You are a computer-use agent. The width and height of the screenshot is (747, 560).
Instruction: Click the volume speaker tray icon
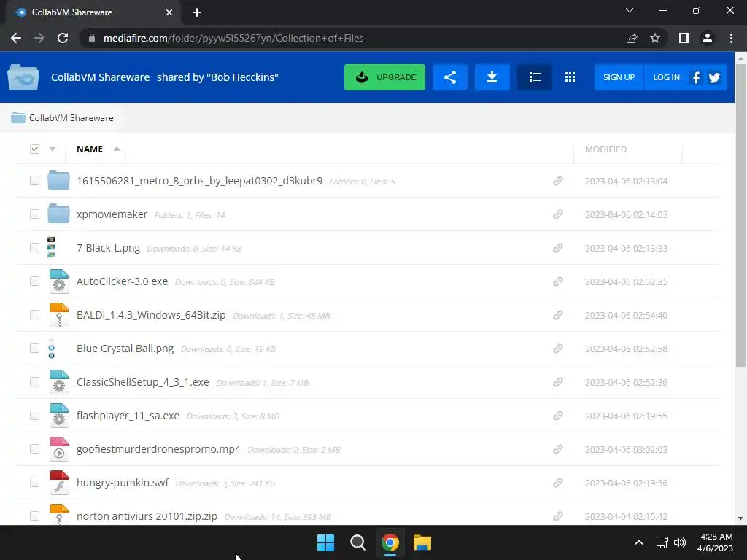tap(680, 542)
